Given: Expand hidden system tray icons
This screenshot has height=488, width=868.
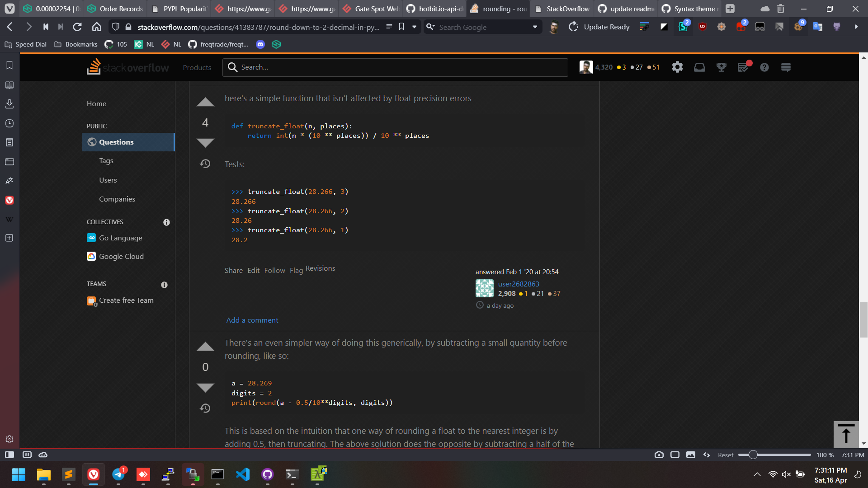Looking at the screenshot, I should pyautogui.click(x=758, y=474).
